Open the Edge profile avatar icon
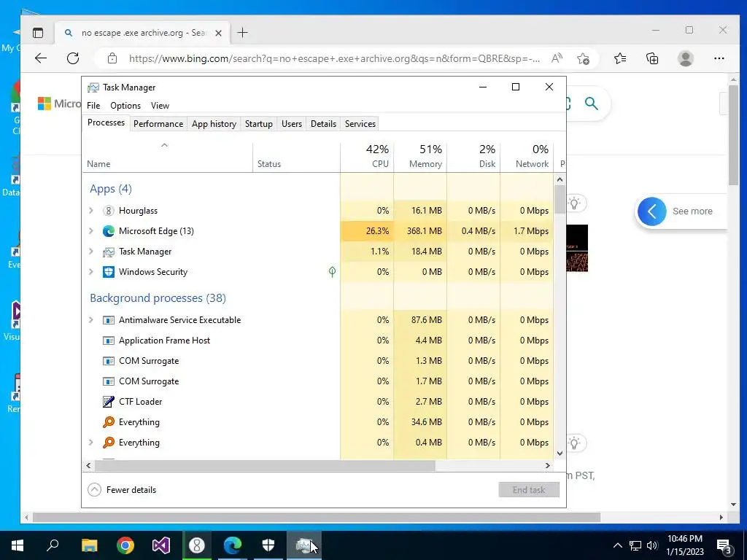The height and width of the screenshot is (560, 747). click(x=686, y=58)
